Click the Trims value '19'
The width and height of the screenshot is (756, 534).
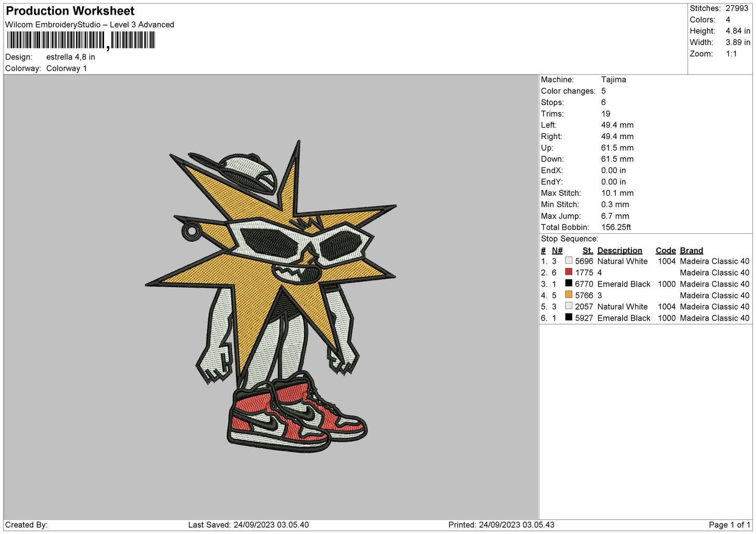click(x=606, y=113)
